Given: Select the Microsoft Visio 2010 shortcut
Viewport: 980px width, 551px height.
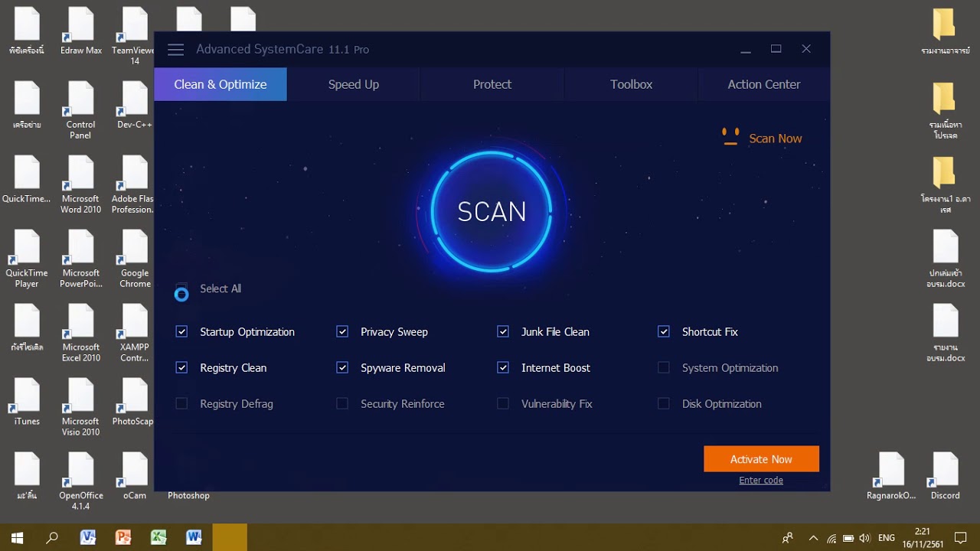Looking at the screenshot, I should (x=80, y=406).
